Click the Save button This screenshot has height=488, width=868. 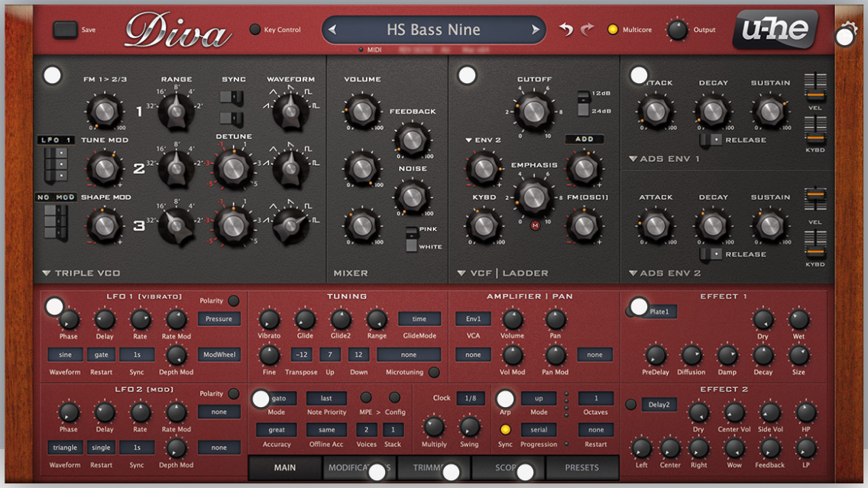[65, 29]
